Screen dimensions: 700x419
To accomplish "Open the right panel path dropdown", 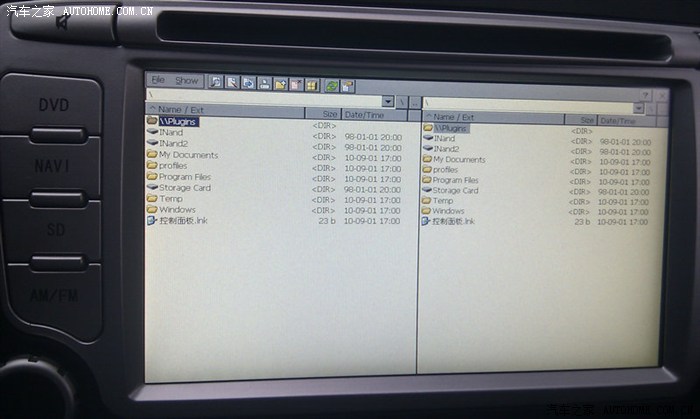I will tap(638, 107).
